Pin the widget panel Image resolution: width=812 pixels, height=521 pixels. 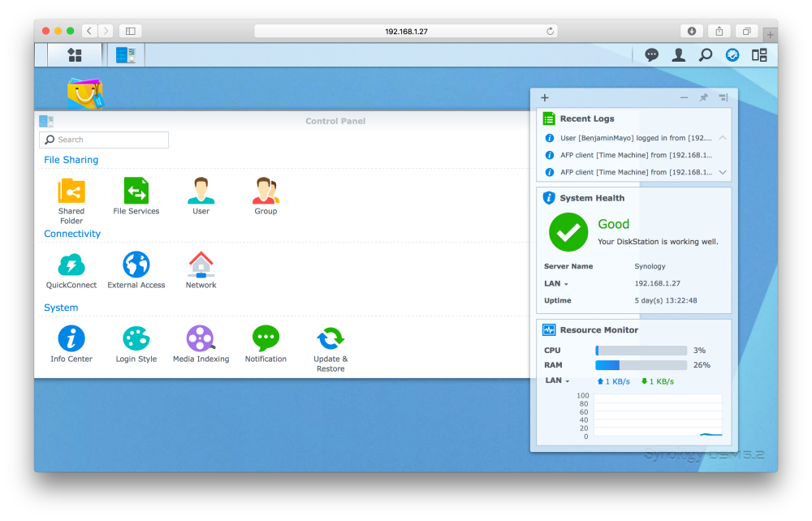pyautogui.click(x=704, y=97)
